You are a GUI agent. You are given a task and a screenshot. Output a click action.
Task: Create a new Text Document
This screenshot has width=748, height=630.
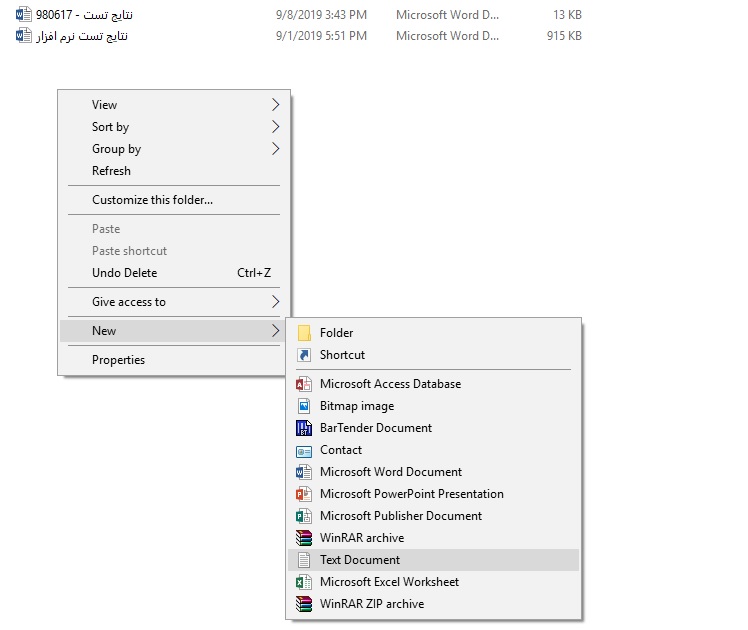click(x=434, y=559)
